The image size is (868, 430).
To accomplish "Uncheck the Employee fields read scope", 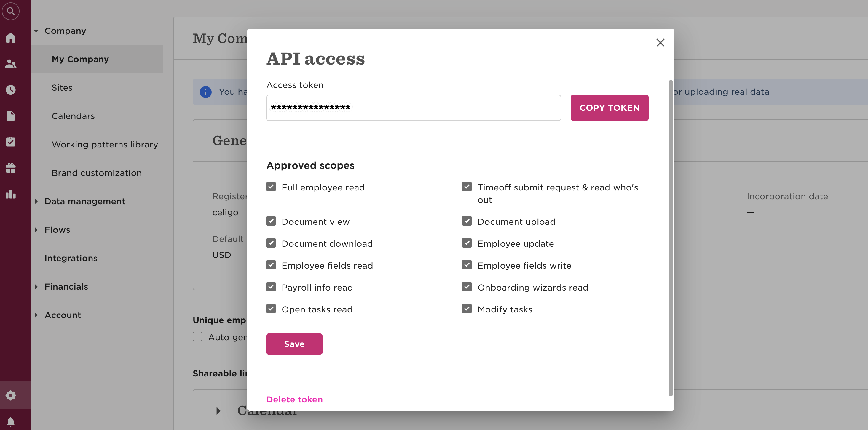I will pos(271,265).
